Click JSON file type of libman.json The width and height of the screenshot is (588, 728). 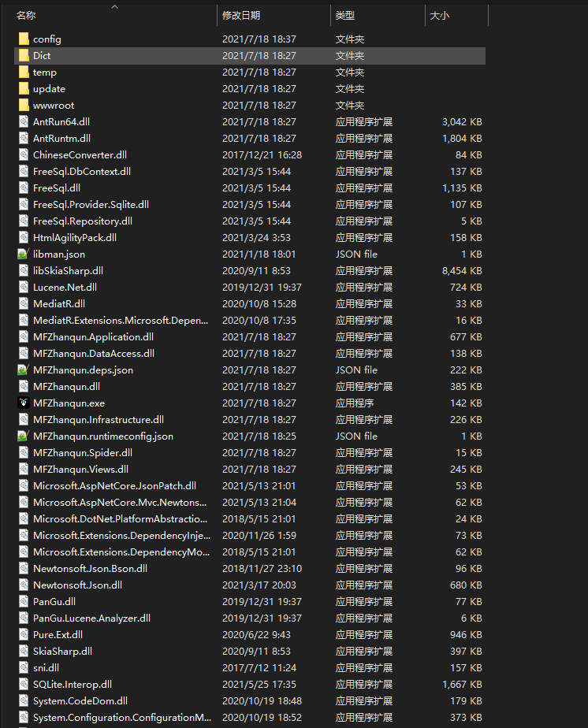point(357,254)
